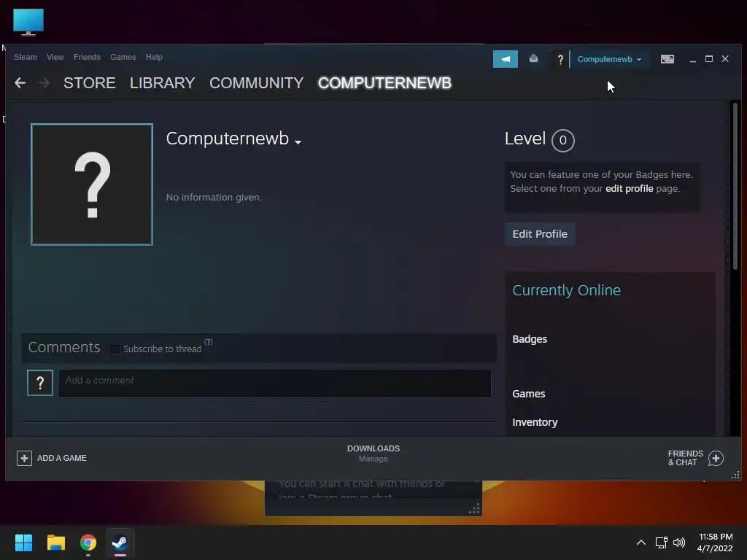Maximize the Steam window

coord(709,58)
